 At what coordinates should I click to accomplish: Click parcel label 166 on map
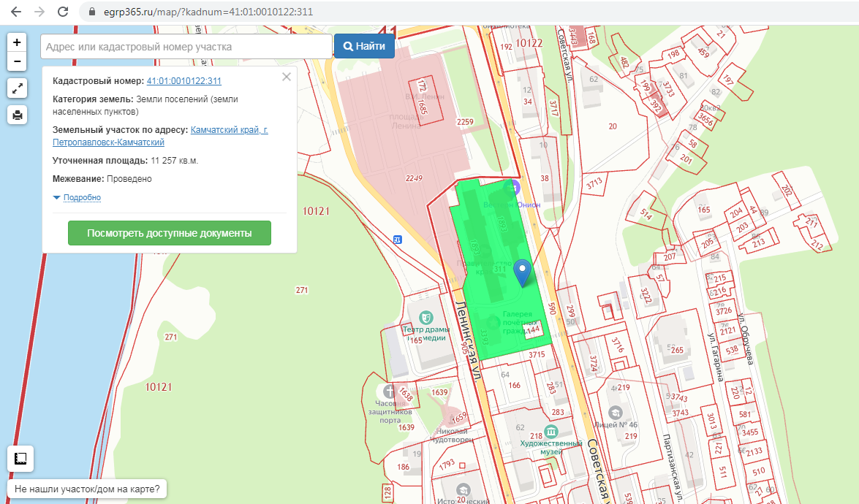click(x=515, y=385)
